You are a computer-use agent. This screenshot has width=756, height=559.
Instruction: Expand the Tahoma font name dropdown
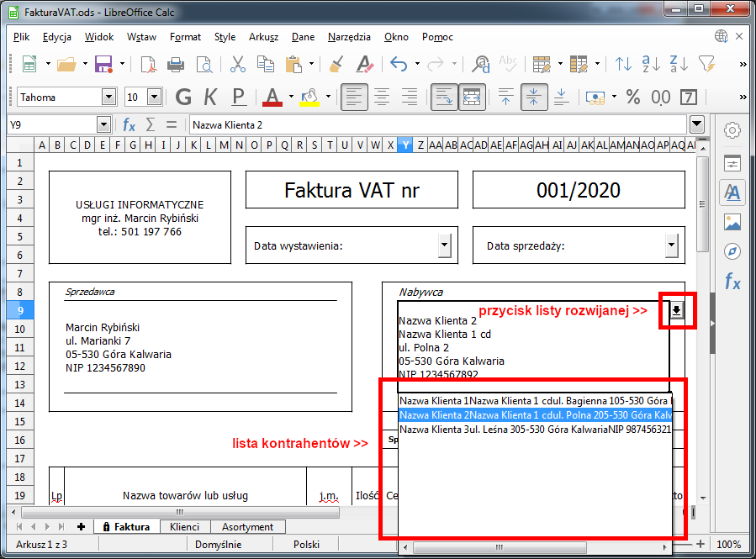click(x=107, y=97)
